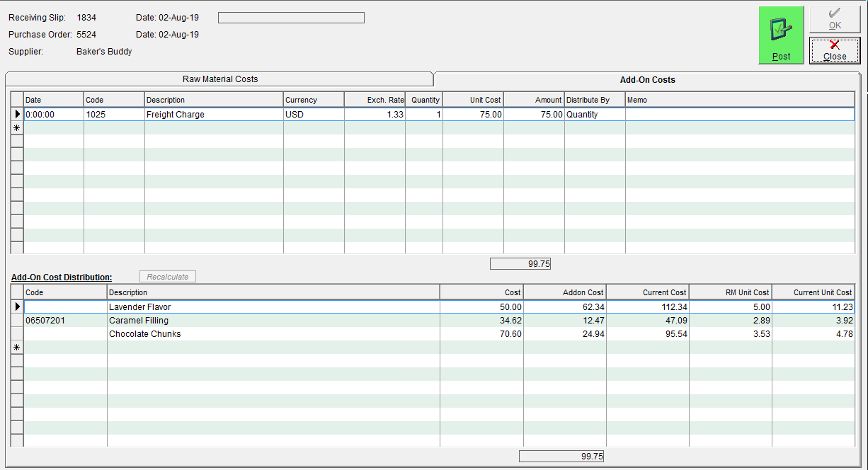Click the Amount column header
The width and height of the screenshot is (868, 470).
[534, 100]
